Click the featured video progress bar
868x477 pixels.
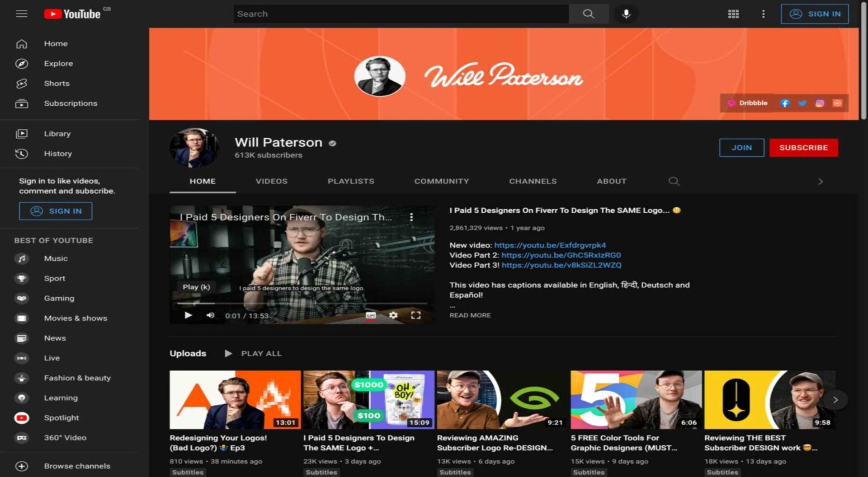(x=302, y=304)
